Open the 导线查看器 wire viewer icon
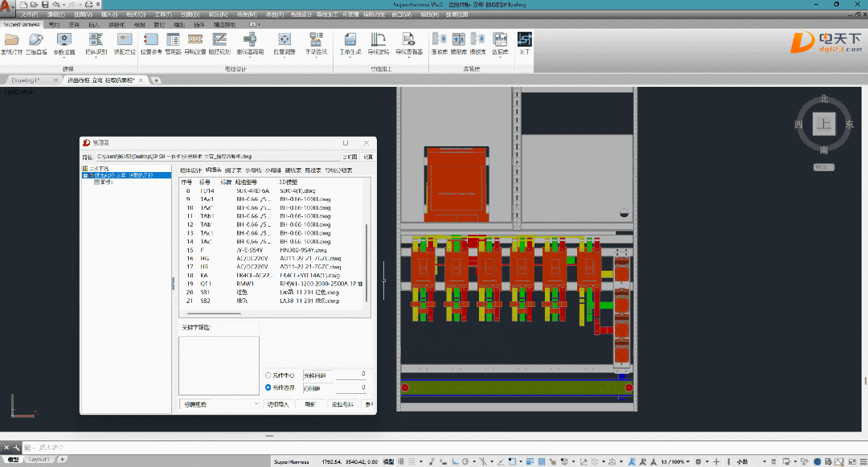The image size is (868, 467). (408, 40)
